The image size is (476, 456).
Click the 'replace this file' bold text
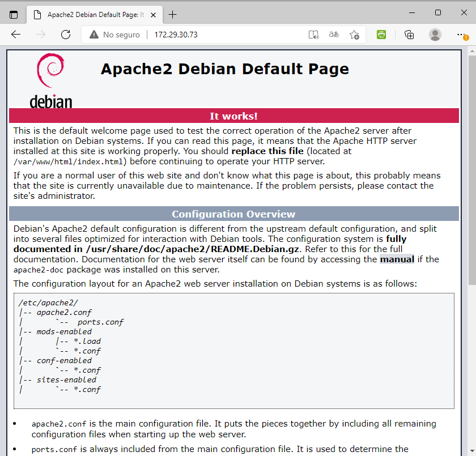(267, 151)
